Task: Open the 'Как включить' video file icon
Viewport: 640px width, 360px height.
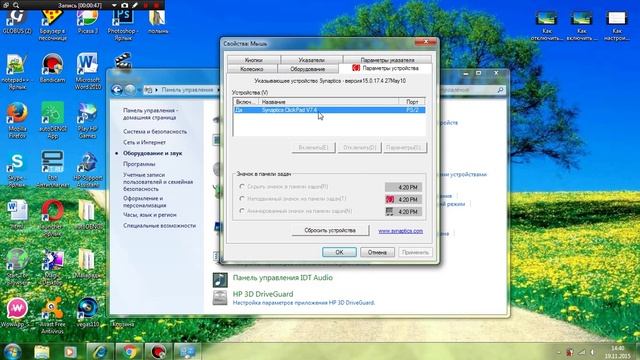Action: tap(582, 25)
